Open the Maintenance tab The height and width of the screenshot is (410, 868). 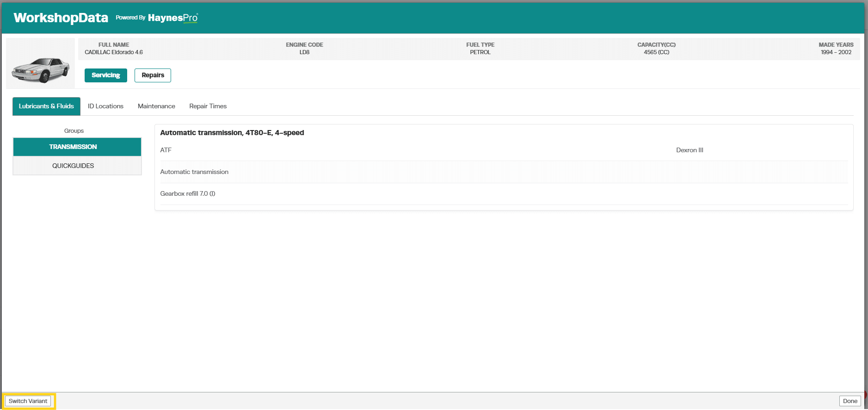coord(156,106)
